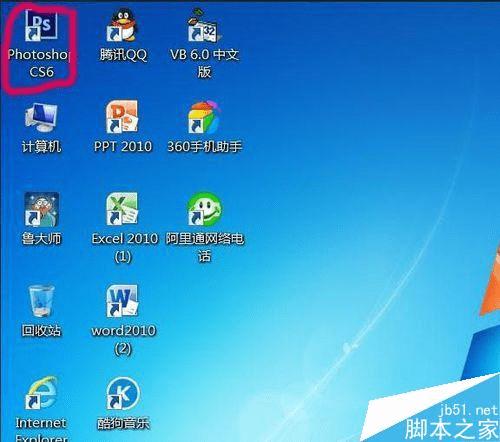Click the 计算机 label text
The width and height of the screenshot is (500, 442).
coord(41,147)
